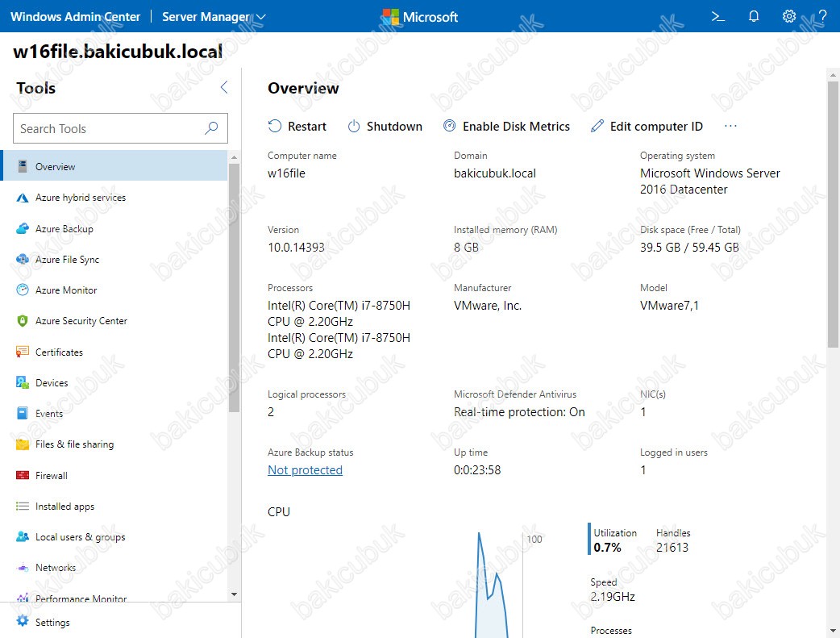The image size is (840, 638).
Task: Click the Restart icon
Action: tap(275, 126)
